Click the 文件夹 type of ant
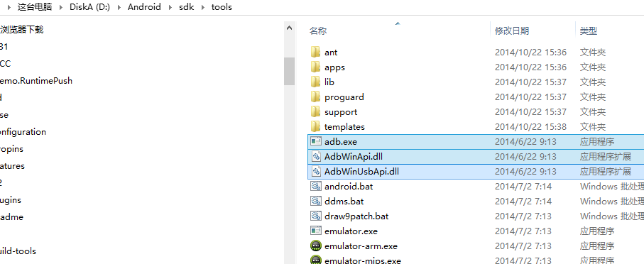Screen dimensions: 644x264 [x=593, y=52]
